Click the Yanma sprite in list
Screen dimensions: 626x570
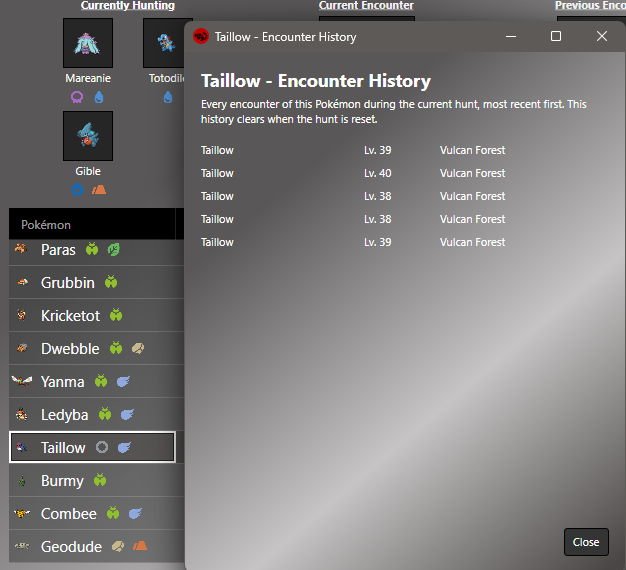22,381
